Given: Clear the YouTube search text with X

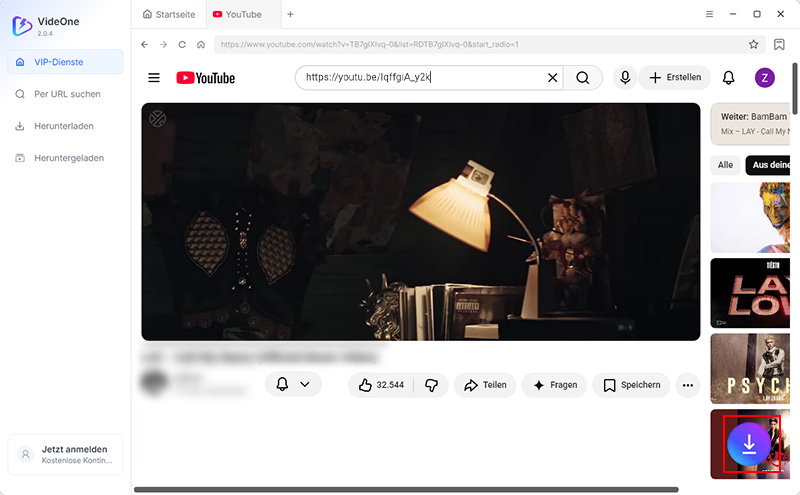Looking at the screenshot, I should click(553, 78).
